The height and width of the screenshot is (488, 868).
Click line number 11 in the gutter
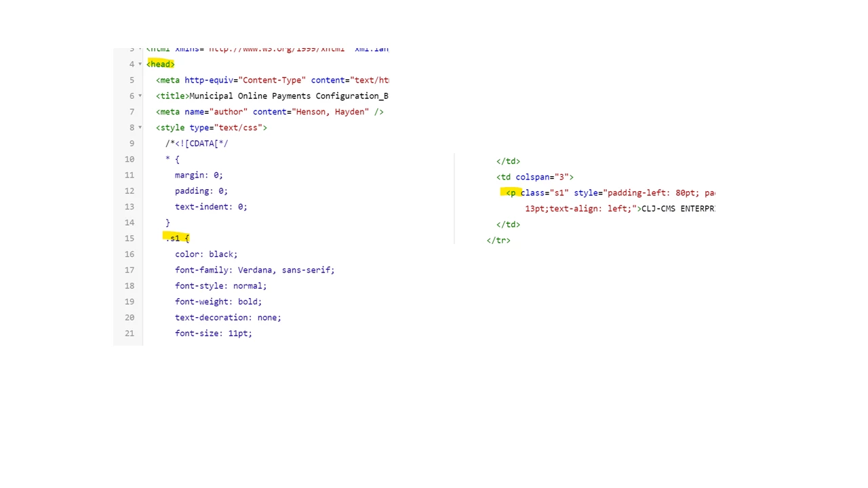[x=130, y=175]
